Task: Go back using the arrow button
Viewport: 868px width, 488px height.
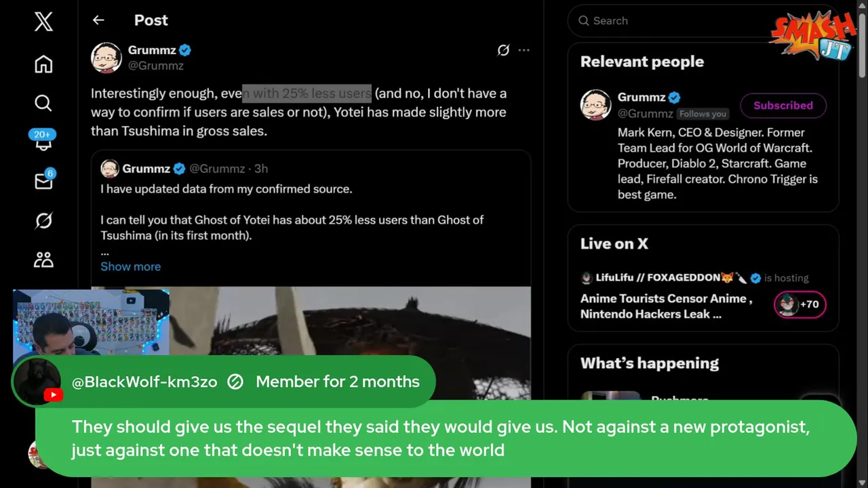Action: point(98,20)
